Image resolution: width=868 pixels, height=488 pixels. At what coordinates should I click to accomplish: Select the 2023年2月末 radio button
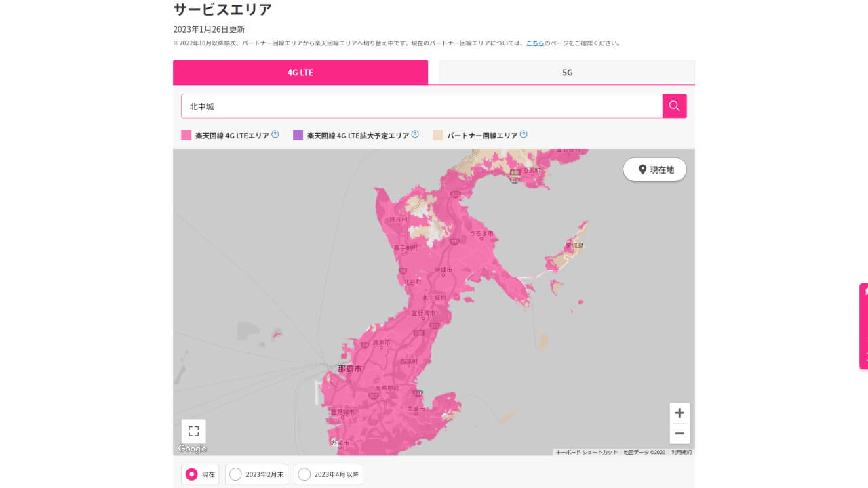coord(236,474)
